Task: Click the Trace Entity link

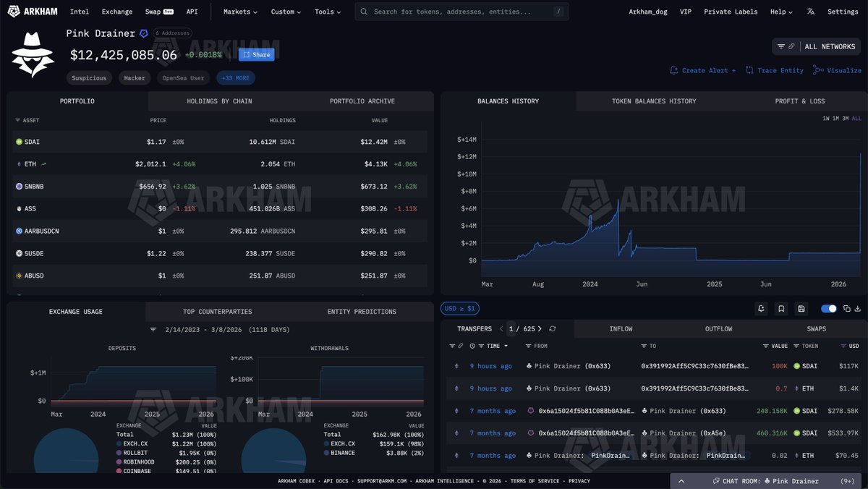Action: tap(775, 70)
